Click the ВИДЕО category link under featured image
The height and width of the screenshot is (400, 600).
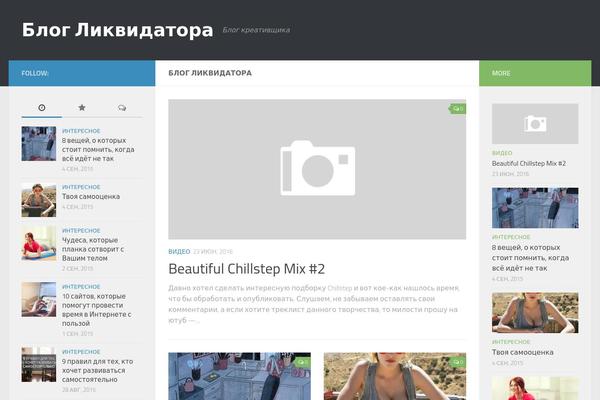coord(179,251)
